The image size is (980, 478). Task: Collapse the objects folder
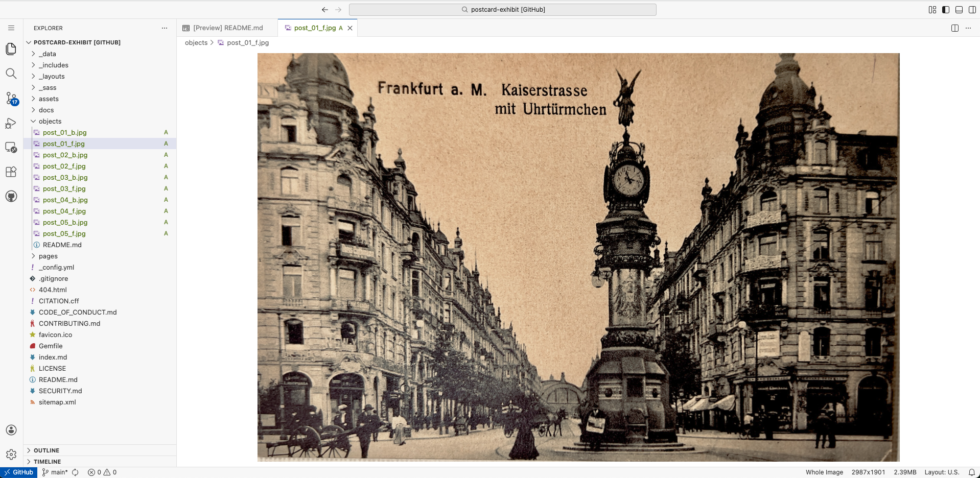point(50,121)
